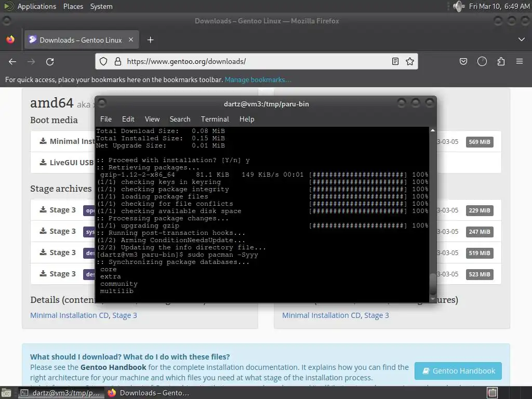Open System menu in top panel
Image resolution: width=532 pixels, height=399 pixels.
pyautogui.click(x=101, y=6)
